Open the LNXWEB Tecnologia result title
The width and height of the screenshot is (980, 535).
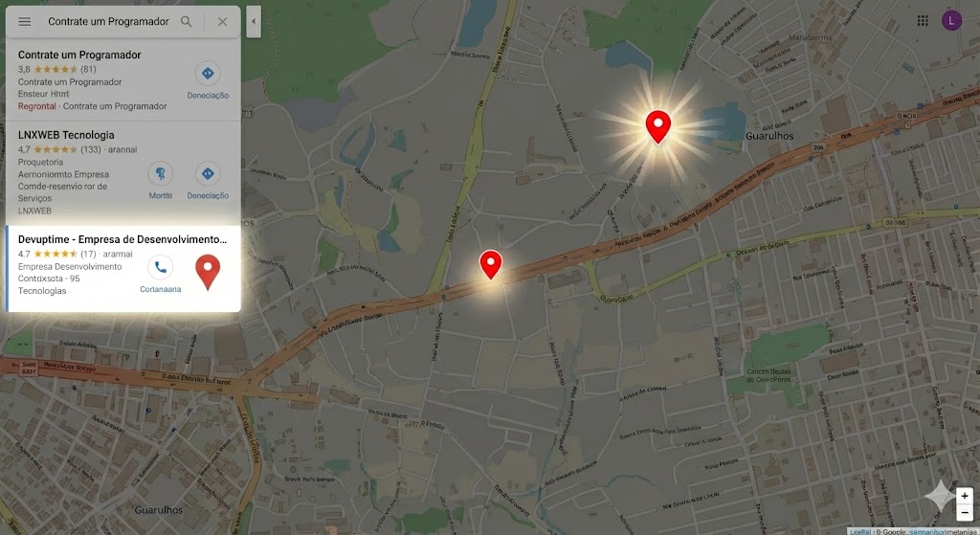pos(66,135)
